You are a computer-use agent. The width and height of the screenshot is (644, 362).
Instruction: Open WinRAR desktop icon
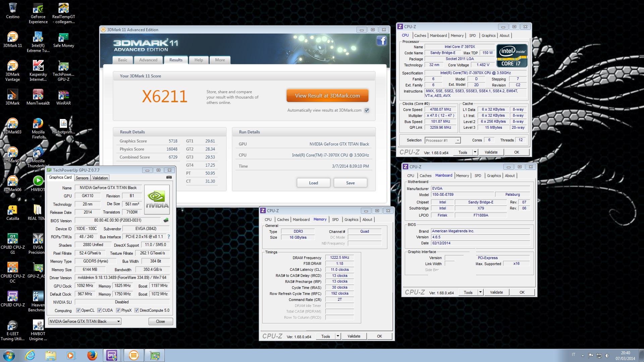pos(63,97)
